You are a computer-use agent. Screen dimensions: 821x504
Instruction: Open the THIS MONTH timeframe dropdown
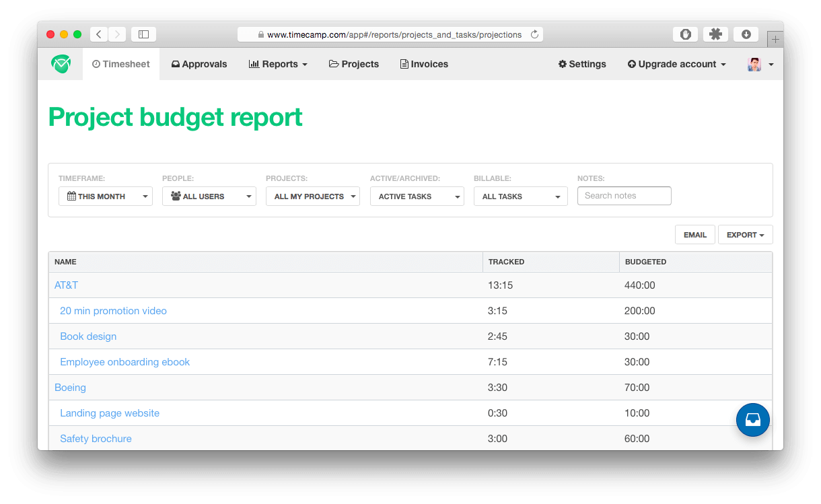coord(106,196)
